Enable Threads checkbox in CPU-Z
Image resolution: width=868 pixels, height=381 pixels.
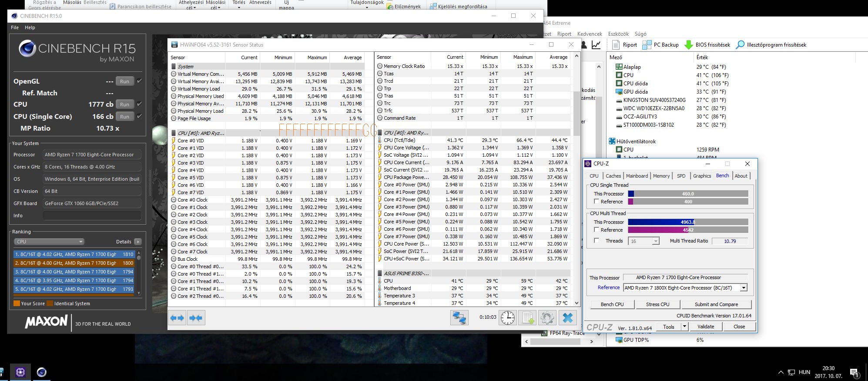click(597, 240)
